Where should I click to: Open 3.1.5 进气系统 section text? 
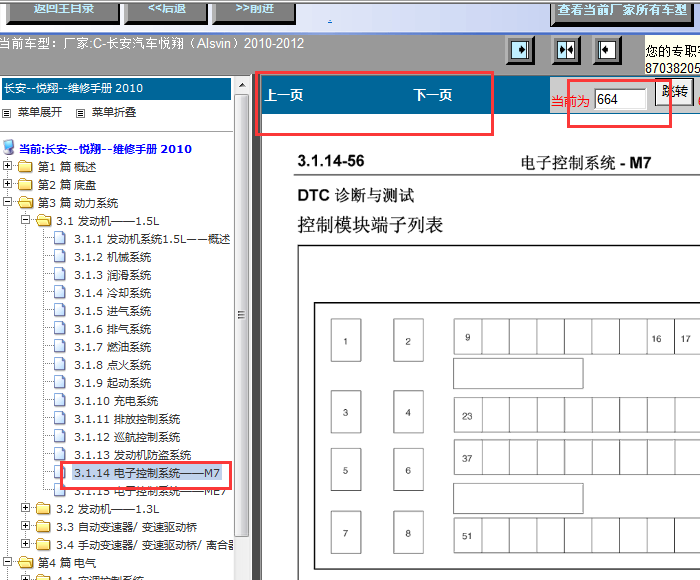[x=112, y=311]
